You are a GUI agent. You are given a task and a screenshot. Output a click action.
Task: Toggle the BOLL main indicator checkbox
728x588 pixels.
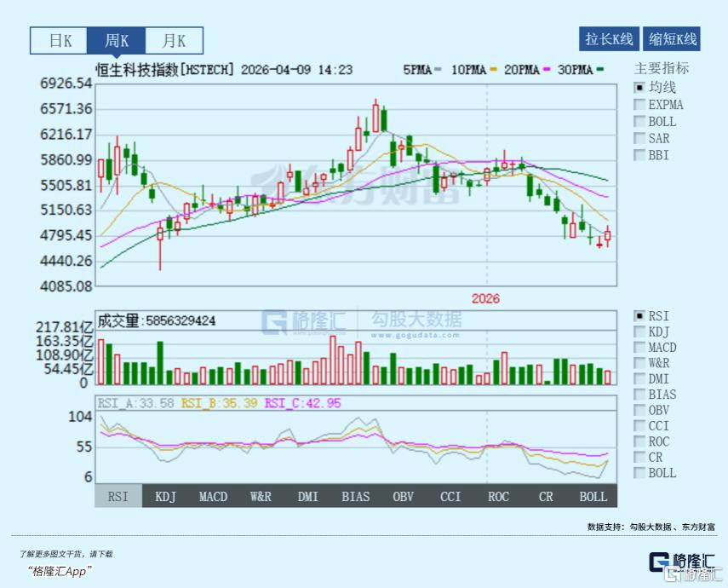[639, 122]
